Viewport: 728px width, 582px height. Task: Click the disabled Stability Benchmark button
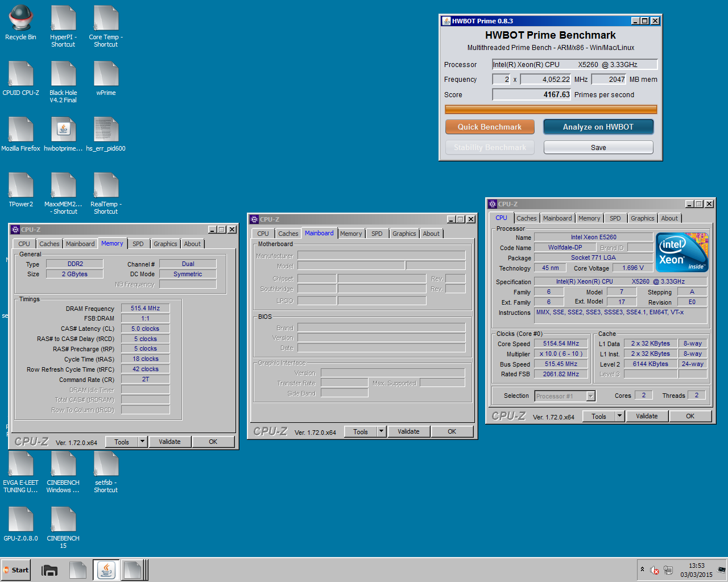pyautogui.click(x=490, y=147)
